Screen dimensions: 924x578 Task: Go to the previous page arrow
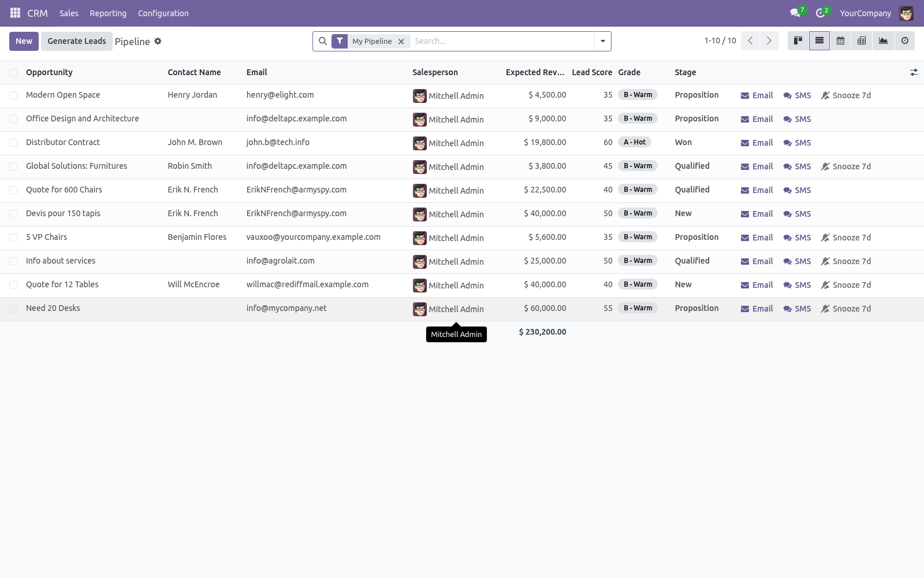pyautogui.click(x=750, y=41)
